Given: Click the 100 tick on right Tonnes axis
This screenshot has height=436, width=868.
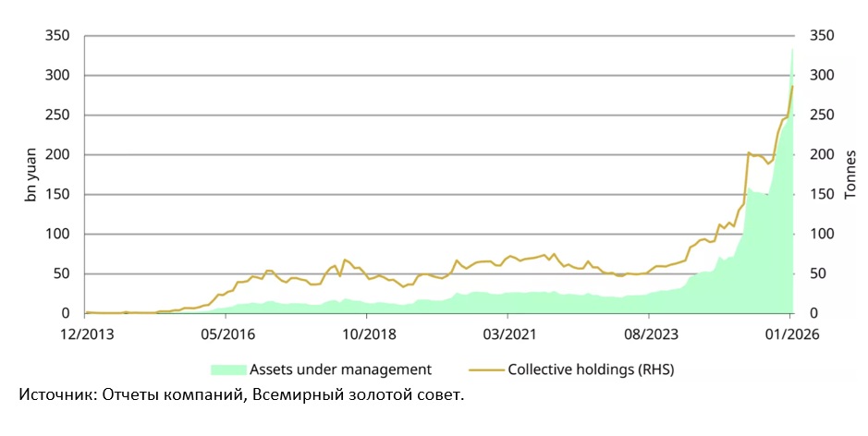Looking at the screenshot, I should 823,234.
